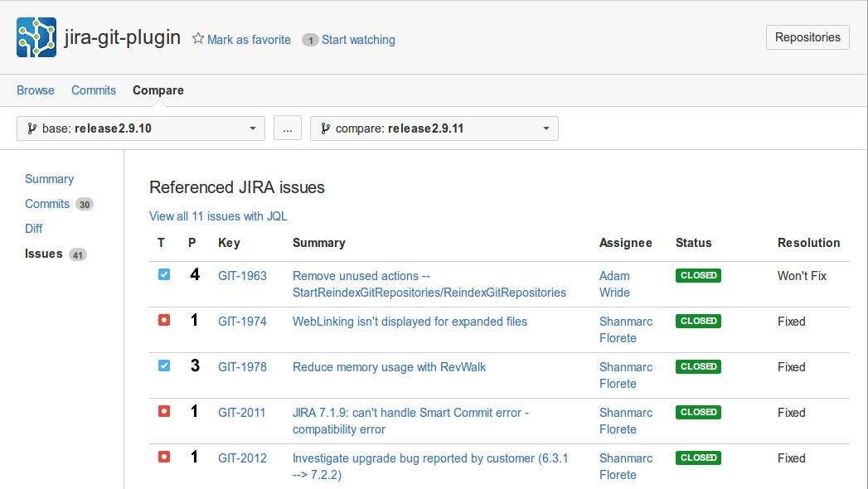The height and width of the screenshot is (489, 868).
Task: Click the Repositories button
Action: tap(807, 37)
